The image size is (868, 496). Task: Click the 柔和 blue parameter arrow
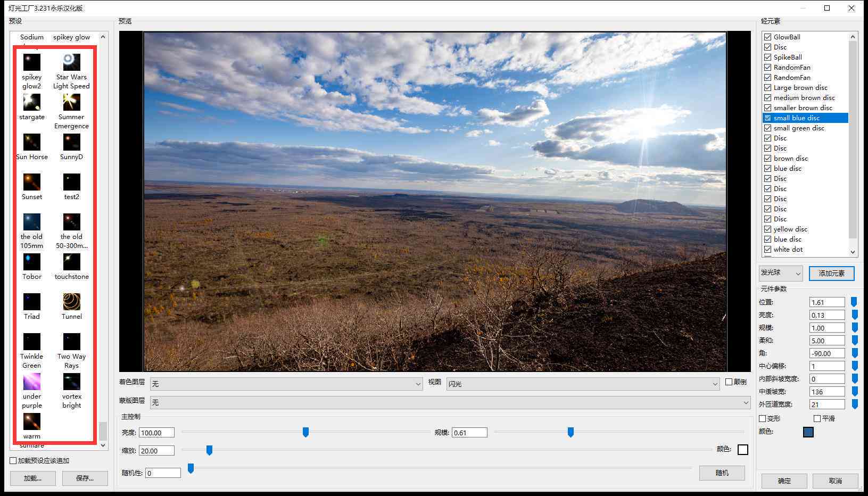[x=854, y=341]
